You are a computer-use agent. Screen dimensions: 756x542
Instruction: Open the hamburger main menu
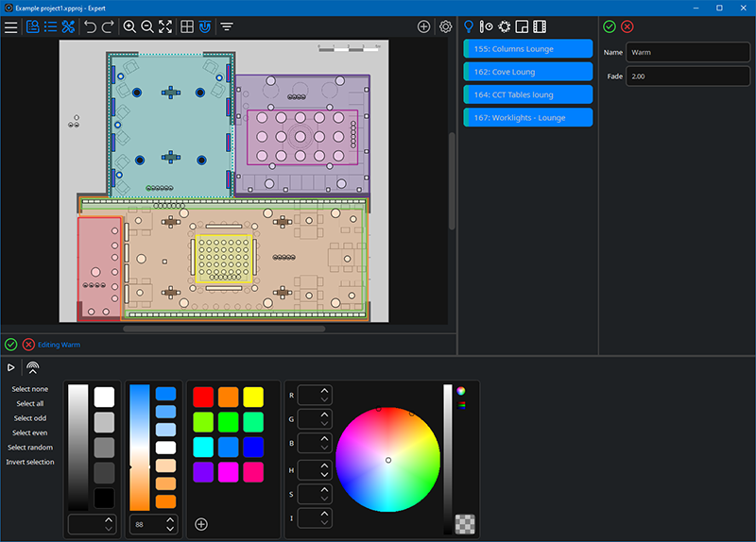[x=11, y=27]
